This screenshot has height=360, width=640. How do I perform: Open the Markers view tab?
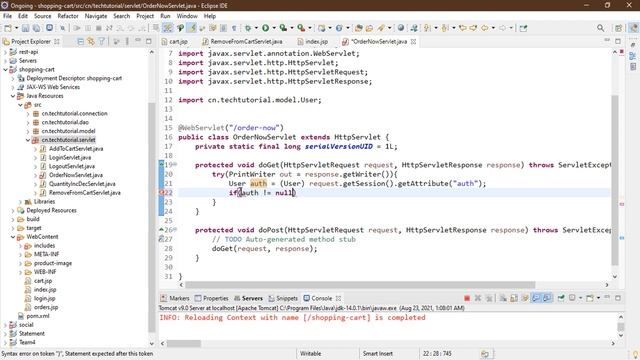pyautogui.click(x=175, y=298)
